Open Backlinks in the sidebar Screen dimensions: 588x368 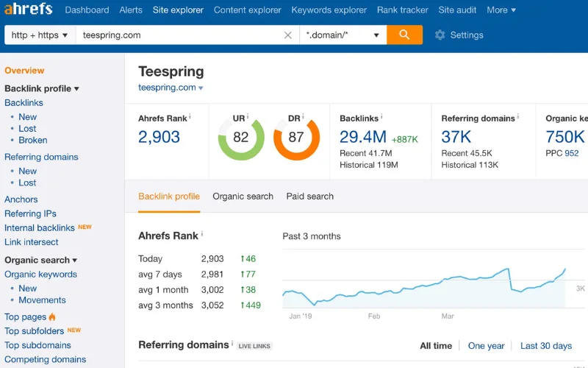tap(24, 103)
